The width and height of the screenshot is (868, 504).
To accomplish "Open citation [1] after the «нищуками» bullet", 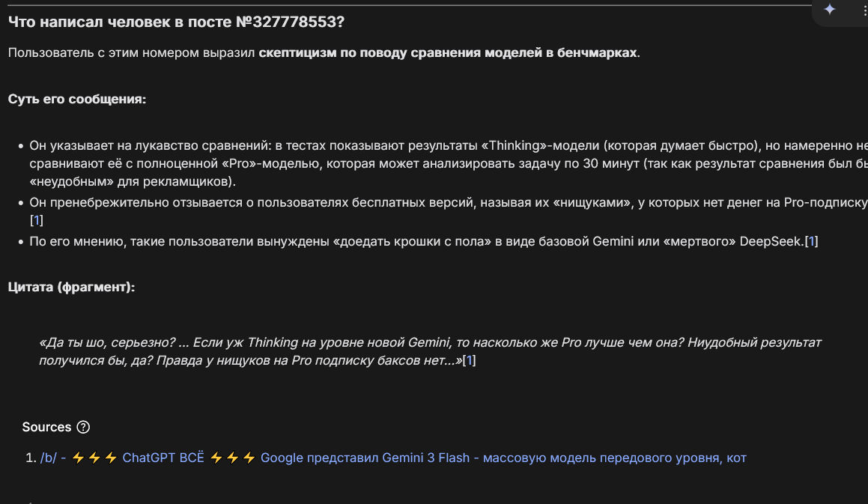I will point(37,220).
